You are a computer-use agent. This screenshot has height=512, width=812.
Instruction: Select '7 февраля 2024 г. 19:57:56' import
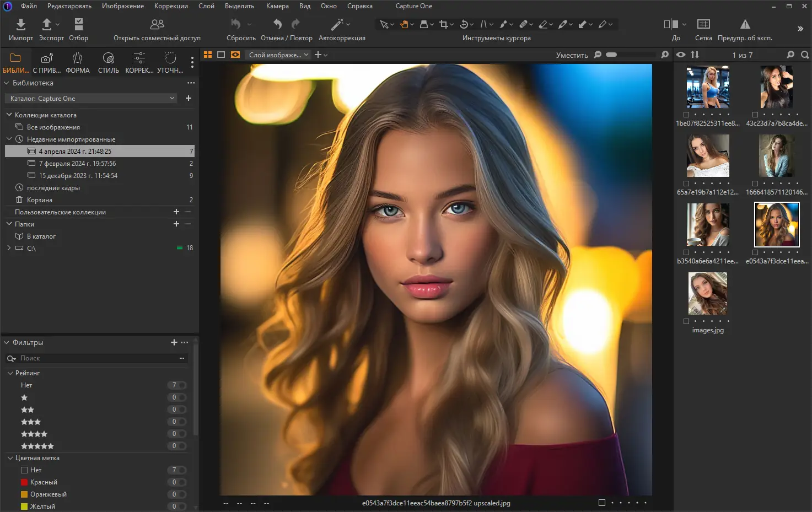coord(77,164)
